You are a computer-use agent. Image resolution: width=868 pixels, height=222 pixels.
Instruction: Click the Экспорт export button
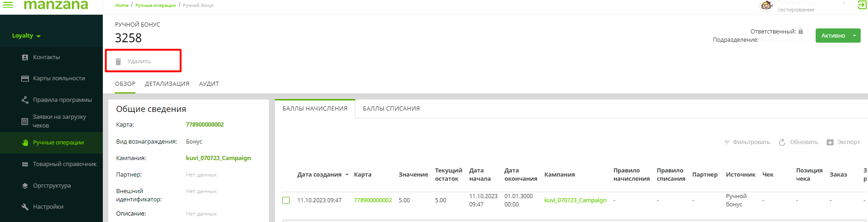tap(843, 142)
